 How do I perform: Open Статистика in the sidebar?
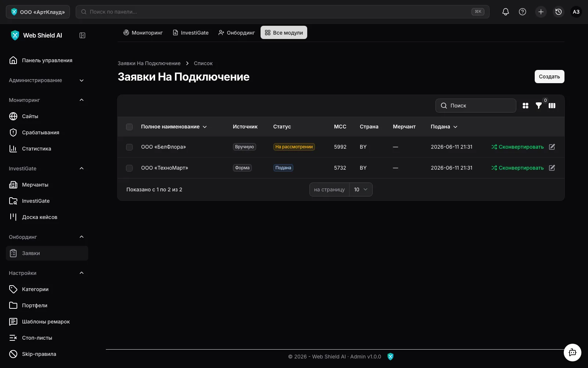[47, 149]
